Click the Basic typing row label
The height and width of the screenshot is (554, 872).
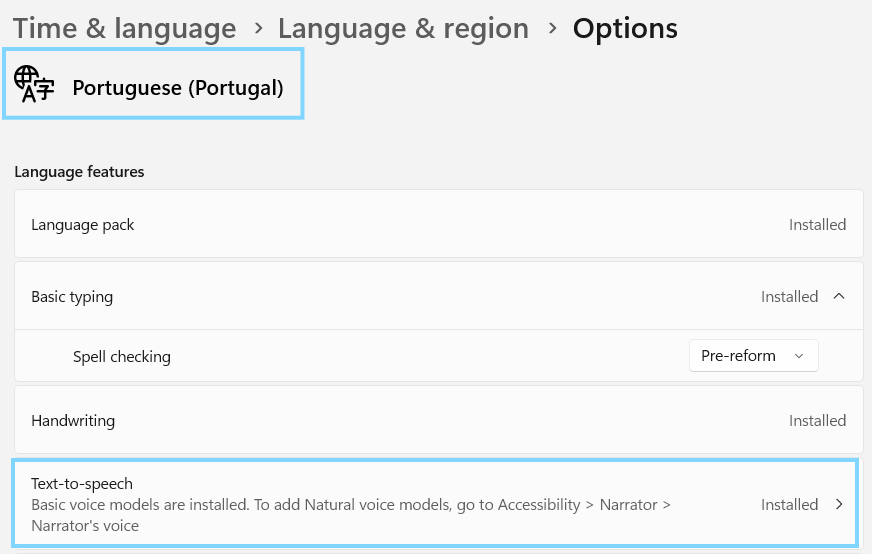coord(72,296)
